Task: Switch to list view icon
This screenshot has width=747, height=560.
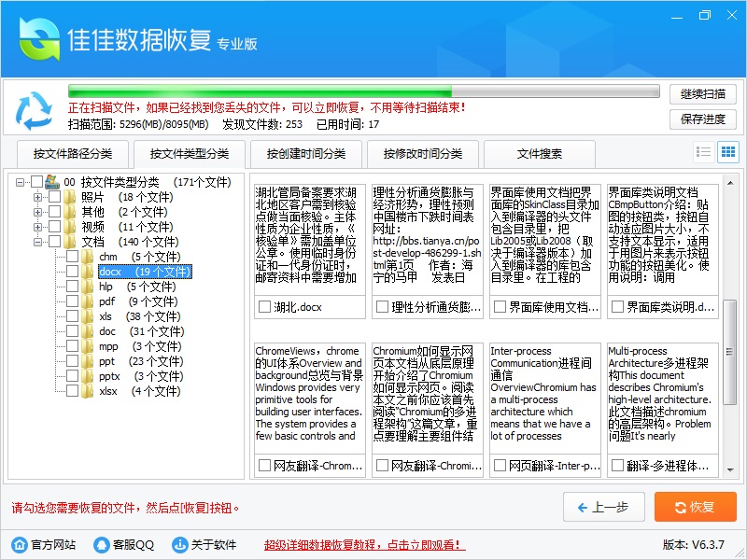Action: tap(704, 152)
